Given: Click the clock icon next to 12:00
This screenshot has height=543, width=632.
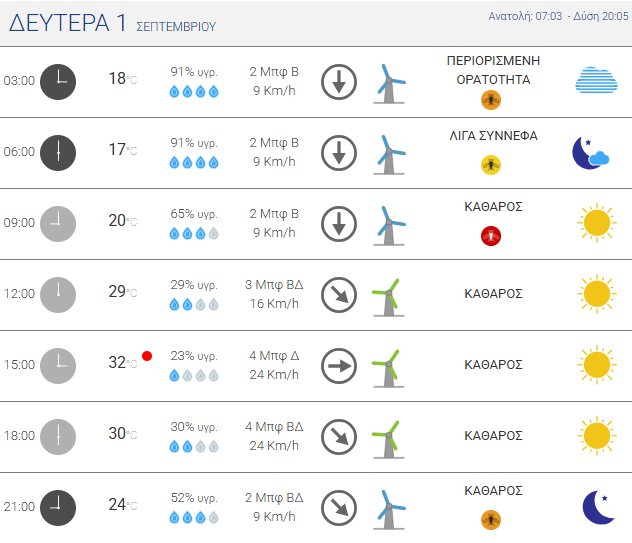Looking at the screenshot, I should [57, 294].
